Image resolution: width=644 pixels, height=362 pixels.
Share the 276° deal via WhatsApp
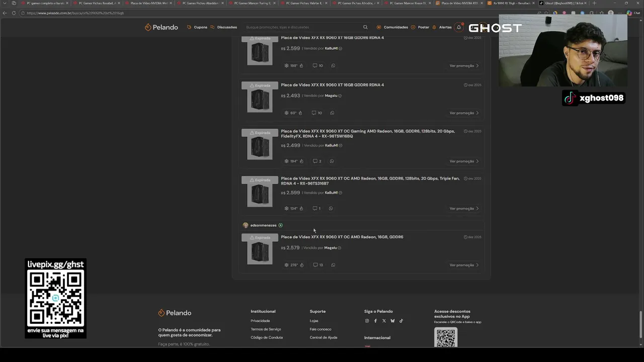click(x=333, y=265)
